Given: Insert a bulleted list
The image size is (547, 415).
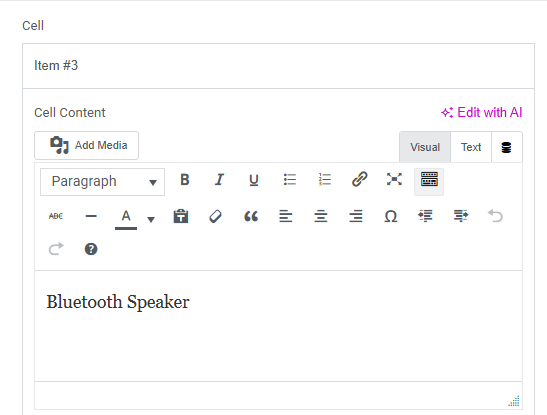Looking at the screenshot, I should [x=290, y=180].
